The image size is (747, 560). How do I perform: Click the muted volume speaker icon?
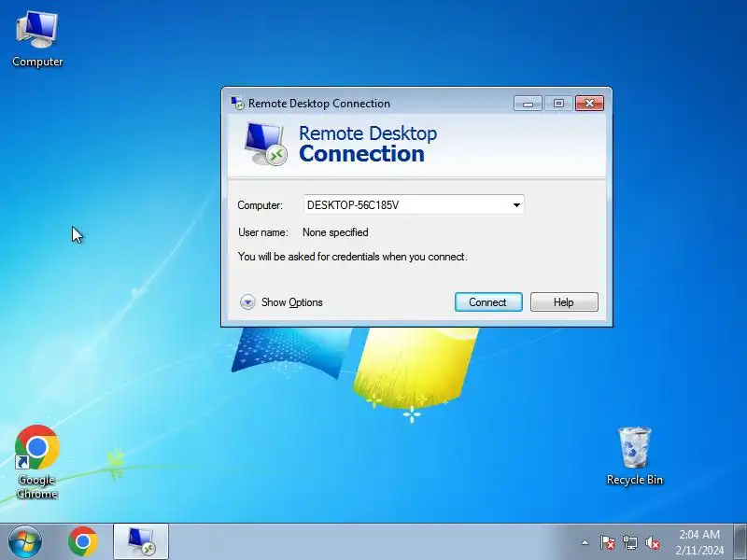point(653,542)
